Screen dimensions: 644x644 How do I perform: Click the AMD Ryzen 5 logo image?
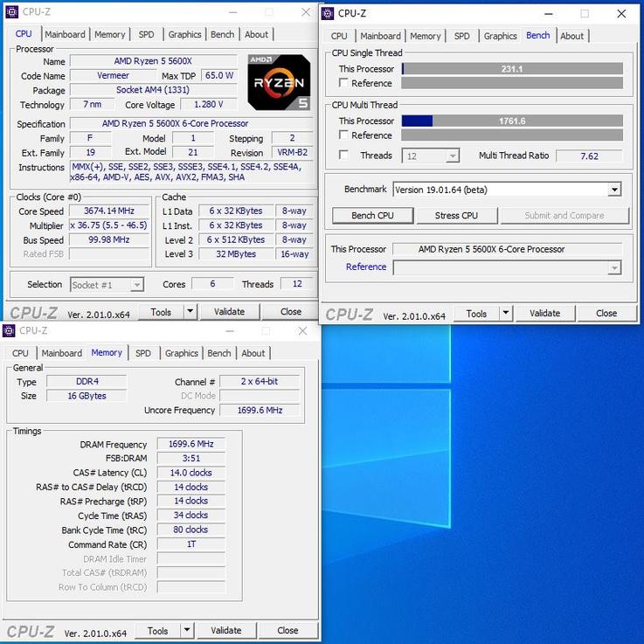click(279, 82)
